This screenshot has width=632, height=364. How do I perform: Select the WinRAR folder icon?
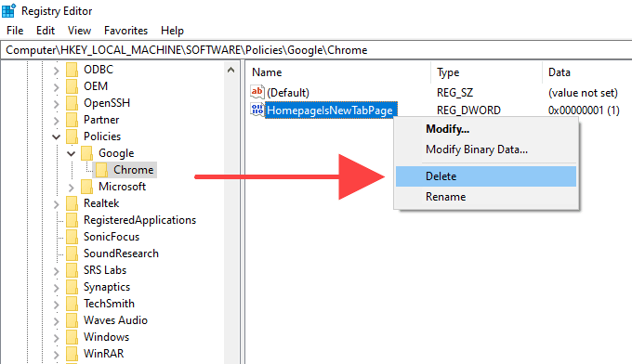click(x=72, y=354)
